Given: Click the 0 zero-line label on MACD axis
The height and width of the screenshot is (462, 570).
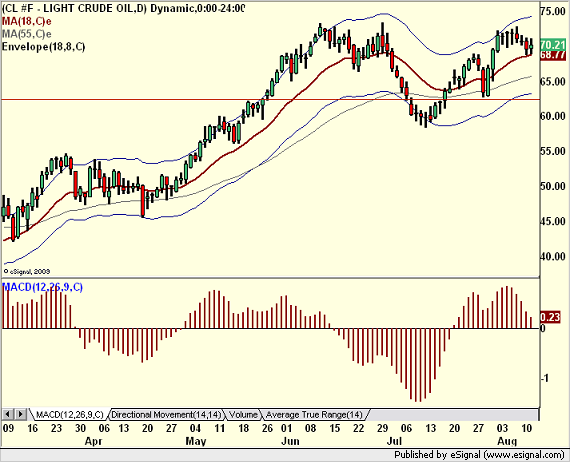Looking at the screenshot, I should click(543, 329).
